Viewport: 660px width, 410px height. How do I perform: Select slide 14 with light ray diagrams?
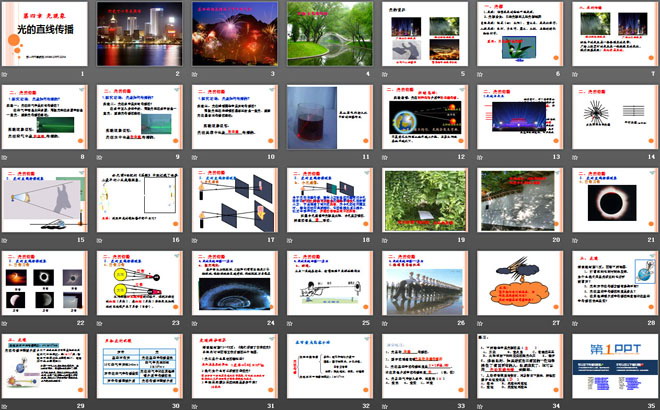(615, 117)
